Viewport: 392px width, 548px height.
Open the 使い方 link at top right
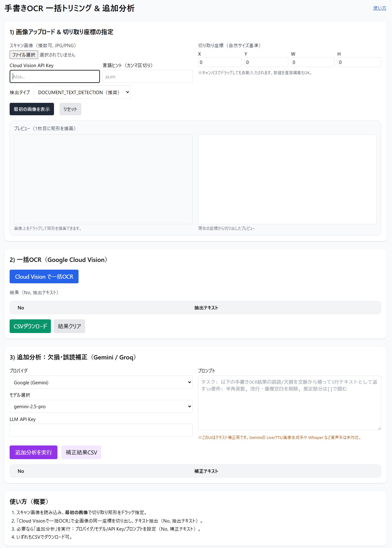(380, 8)
